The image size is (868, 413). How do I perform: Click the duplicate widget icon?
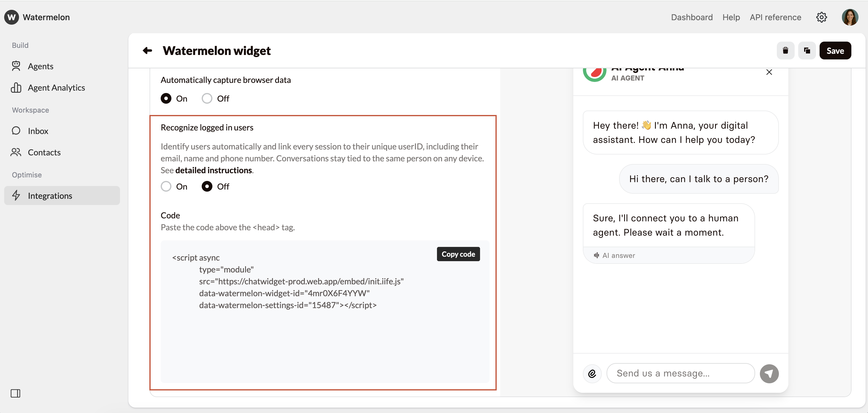click(807, 51)
